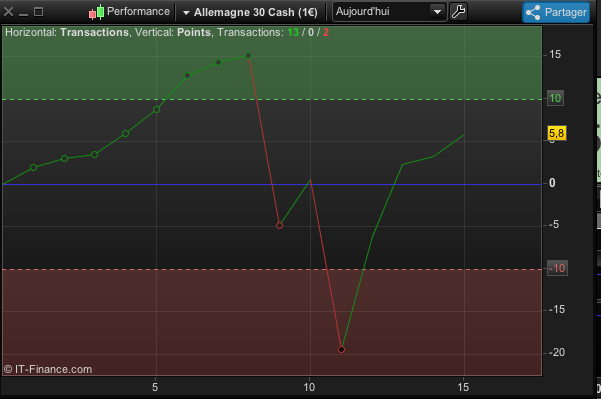Select the peak data point at transaction 8
Viewport: 601px width, 399px height.
coord(248,56)
